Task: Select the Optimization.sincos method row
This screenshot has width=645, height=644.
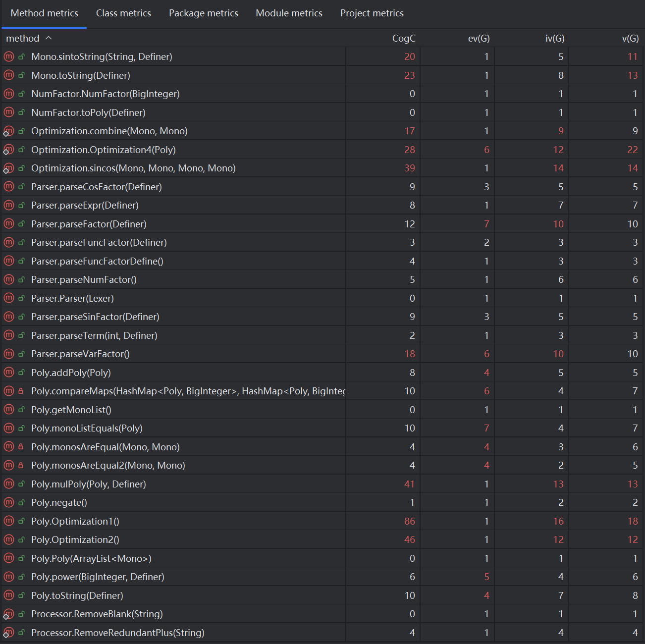Action: tap(133, 168)
